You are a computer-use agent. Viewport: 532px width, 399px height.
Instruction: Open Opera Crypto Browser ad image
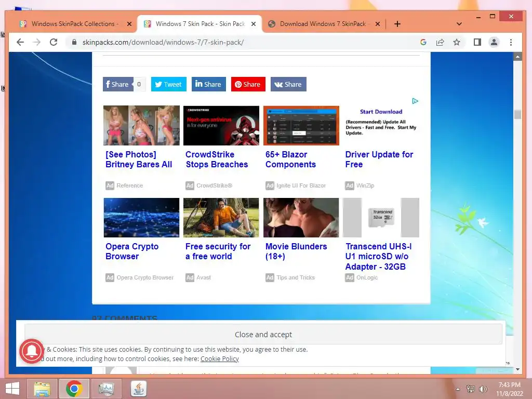[x=141, y=218]
